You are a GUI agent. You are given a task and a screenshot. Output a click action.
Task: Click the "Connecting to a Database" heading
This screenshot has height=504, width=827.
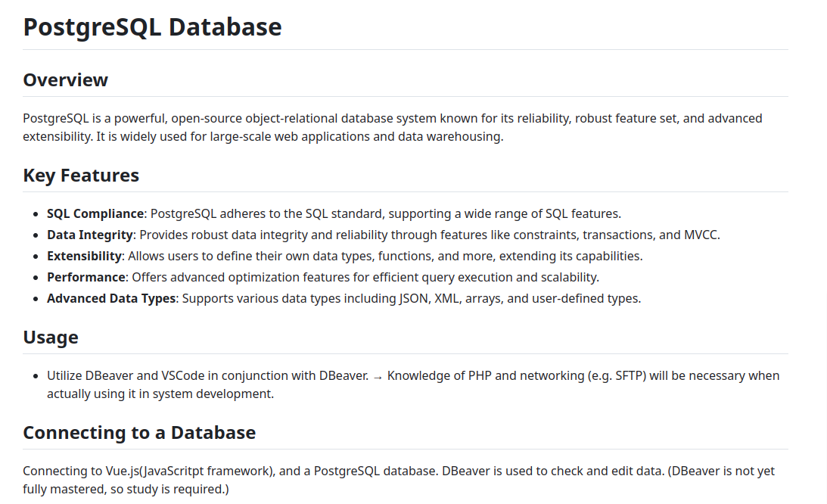click(139, 433)
